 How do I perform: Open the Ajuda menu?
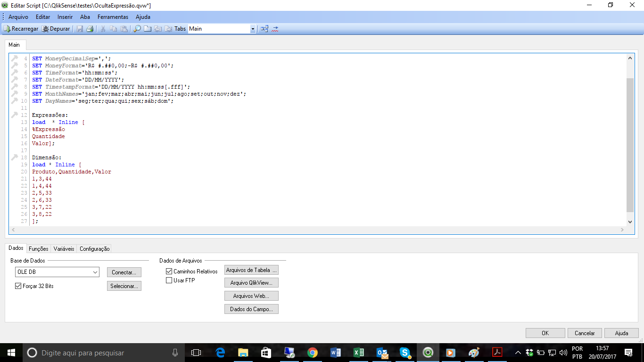click(x=143, y=17)
